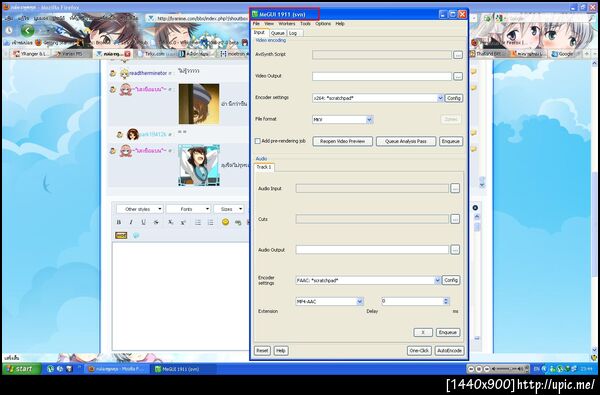Viewport: 600px width, 395px height.
Task: Enqueue the video encoding job
Action: coord(451,141)
